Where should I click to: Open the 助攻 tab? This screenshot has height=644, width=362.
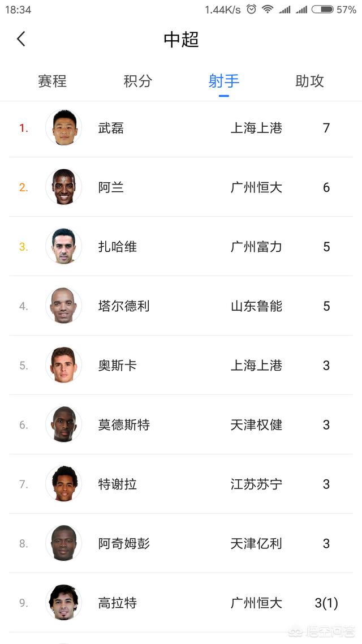(310, 81)
